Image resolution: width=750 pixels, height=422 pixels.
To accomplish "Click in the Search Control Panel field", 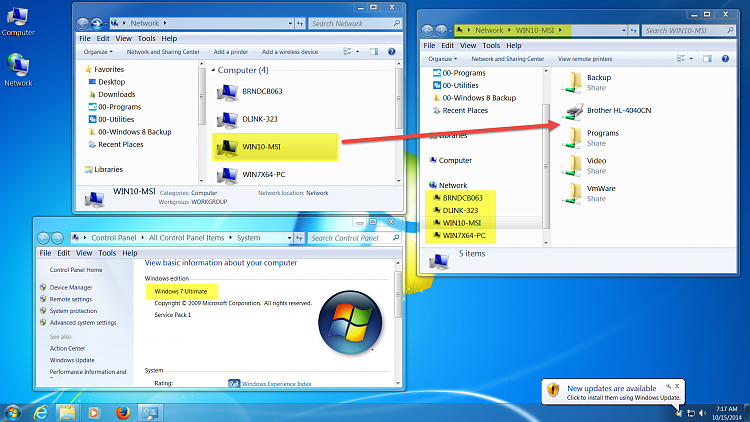I will coord(353,238).
